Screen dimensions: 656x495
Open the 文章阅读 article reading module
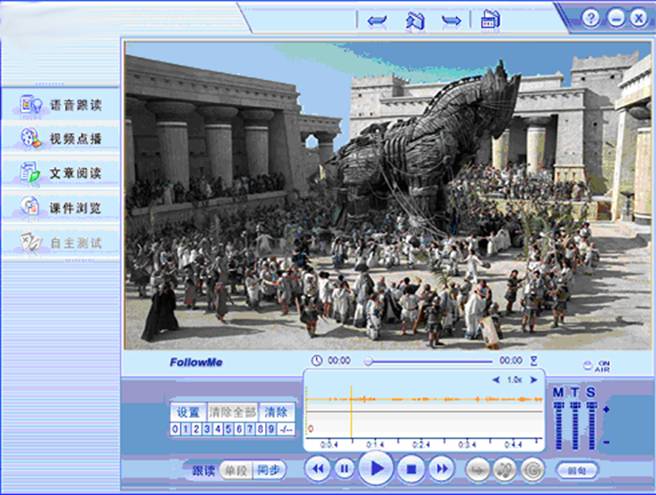click(61, 173)
